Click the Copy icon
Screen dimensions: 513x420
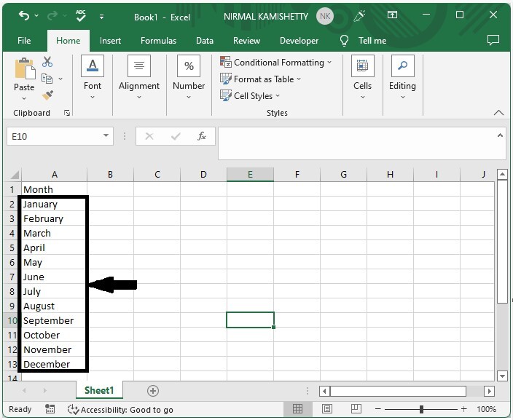tap(47, 79)
